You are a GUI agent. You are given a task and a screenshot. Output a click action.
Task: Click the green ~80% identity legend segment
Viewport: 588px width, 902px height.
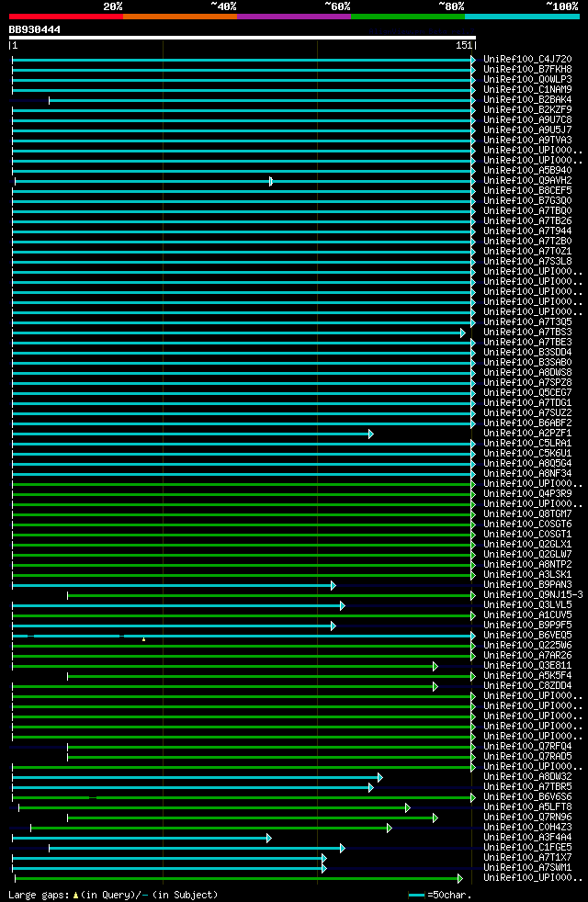(408, 17)
